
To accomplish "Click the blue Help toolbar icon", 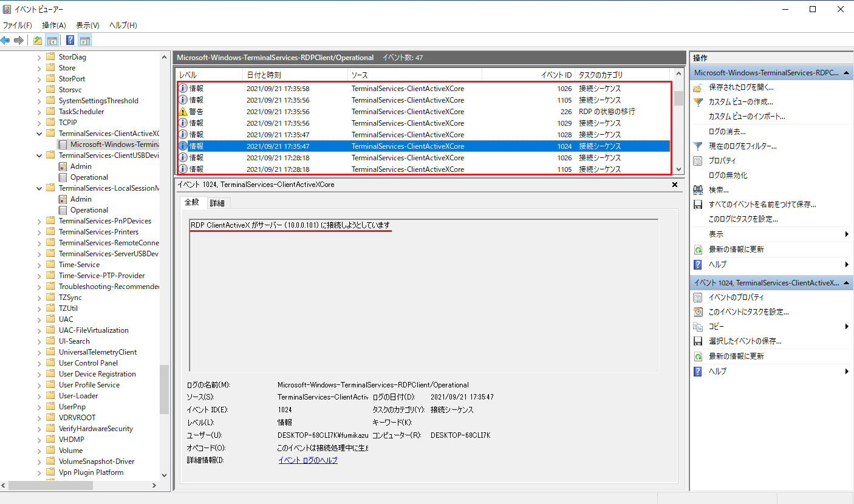I will coord(70,41).
